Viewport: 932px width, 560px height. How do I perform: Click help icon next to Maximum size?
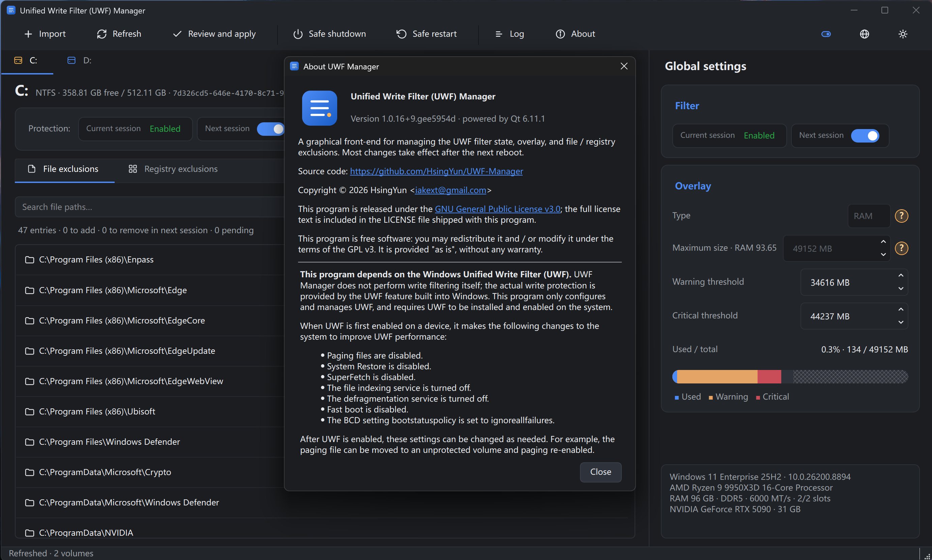pyautogui.click(x=901, y=248)
